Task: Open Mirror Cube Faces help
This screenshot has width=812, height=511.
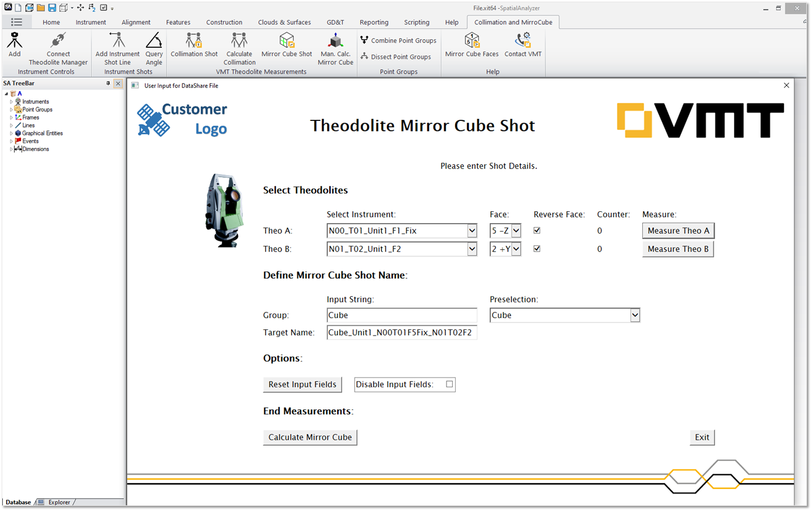Action: (472, 45)
